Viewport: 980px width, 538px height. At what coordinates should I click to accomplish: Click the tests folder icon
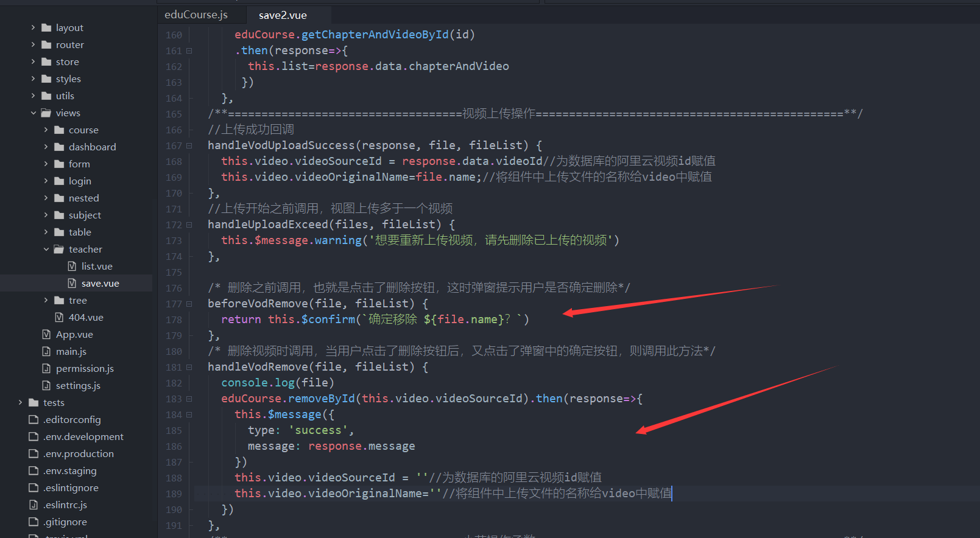[x=33, y=402]
